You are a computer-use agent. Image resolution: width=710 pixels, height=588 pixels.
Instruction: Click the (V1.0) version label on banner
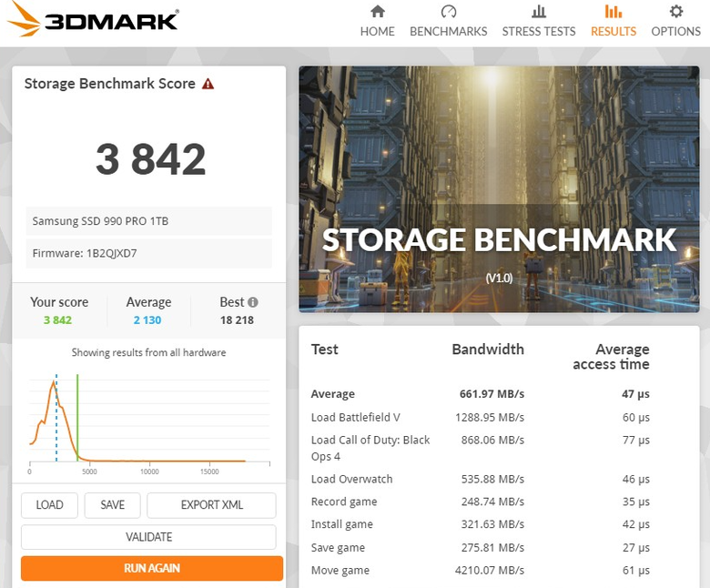pos(499,278)
